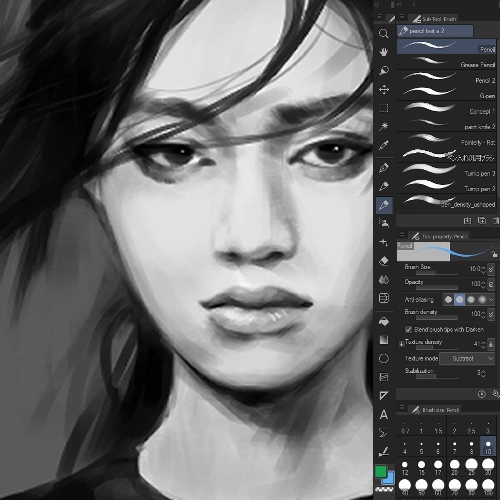Screen dimensions: 500x500
Task: Open the Brush density dynamics button
Action: pos(491,314)
